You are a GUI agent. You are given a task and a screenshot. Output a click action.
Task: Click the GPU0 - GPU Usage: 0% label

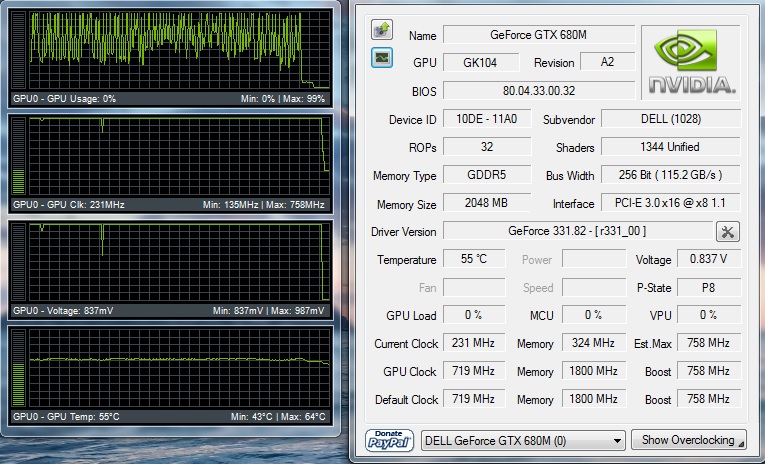tap(64, 99)
